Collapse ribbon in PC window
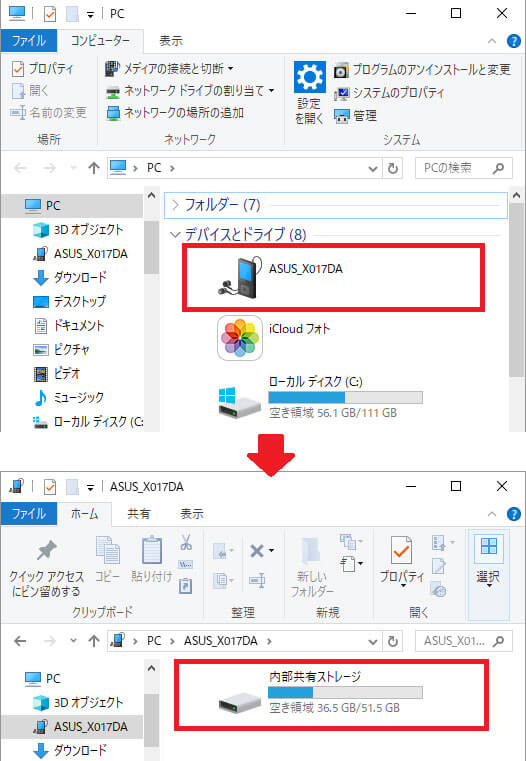Screen dimensions: 526x761 click(492, 41)
